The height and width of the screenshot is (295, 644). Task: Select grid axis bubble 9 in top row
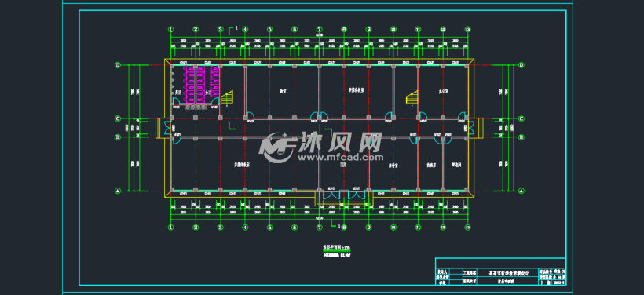point(369,30)
